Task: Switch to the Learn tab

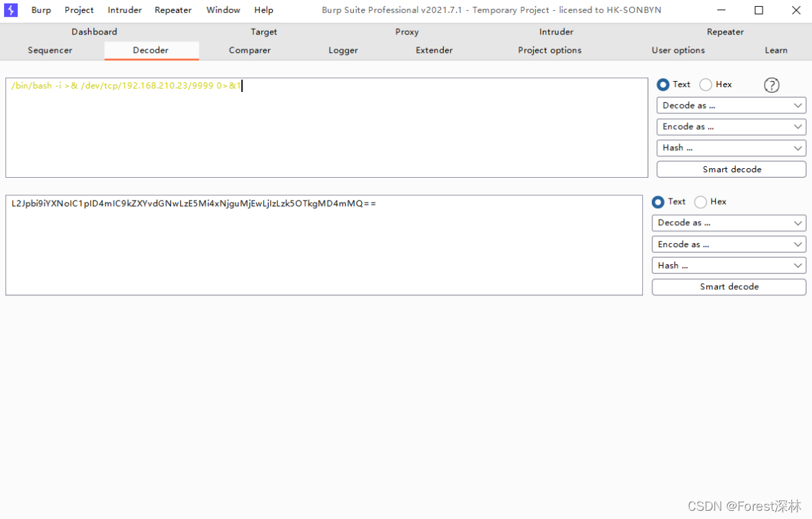Action: click(776, 50)
